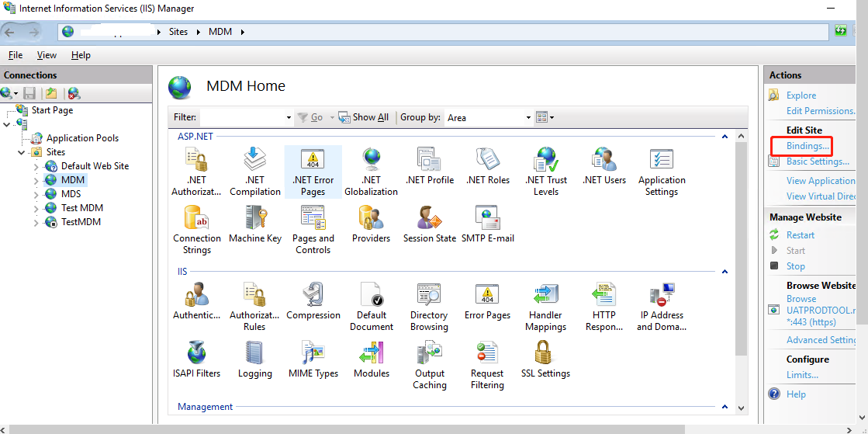The height and width of the screenshot is (434, 868).
Task: Open the Pages and Controls feature
Action: pyautogui.click(x=313, y=230)
